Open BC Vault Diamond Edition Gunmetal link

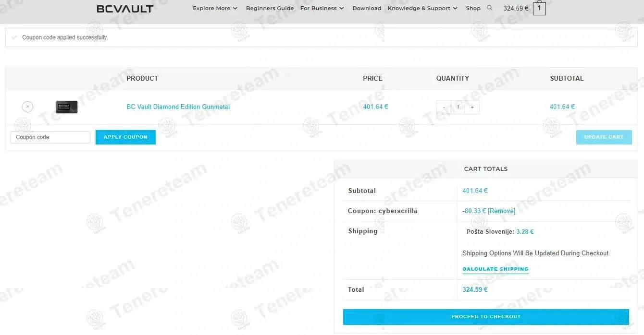178,107
